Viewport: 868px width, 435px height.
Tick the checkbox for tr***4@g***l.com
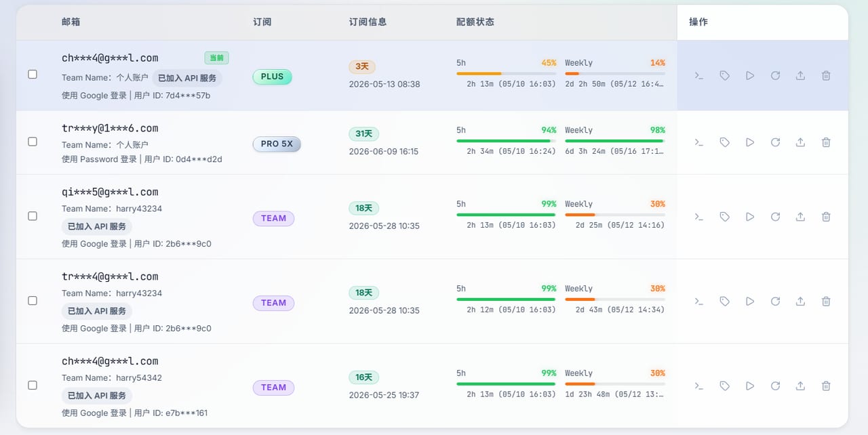pos(33,301)
